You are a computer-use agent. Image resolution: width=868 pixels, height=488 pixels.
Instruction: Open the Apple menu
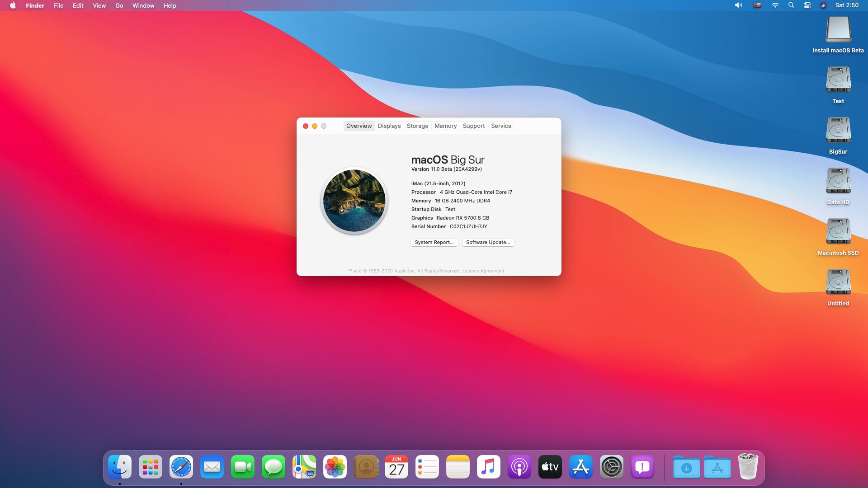(13, 5)
